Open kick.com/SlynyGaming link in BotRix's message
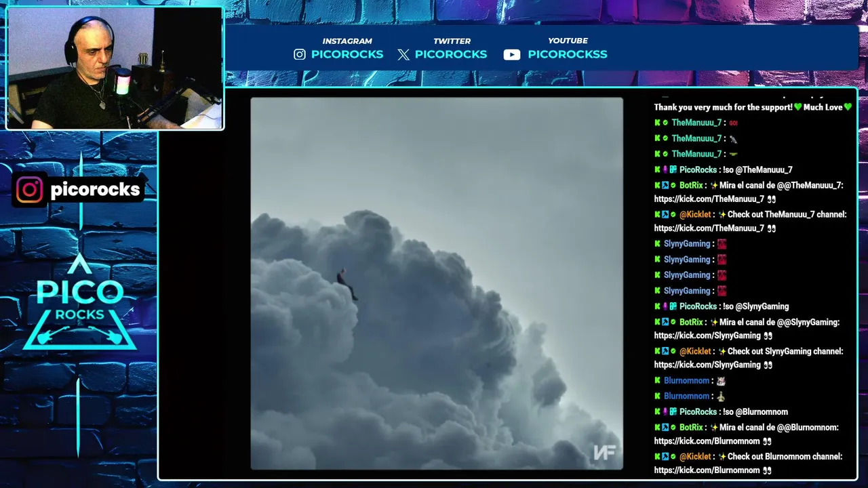 point(707,335)
